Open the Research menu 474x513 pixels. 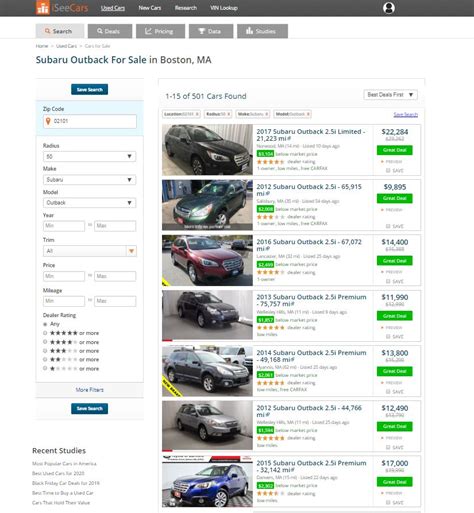coord(186,8)
